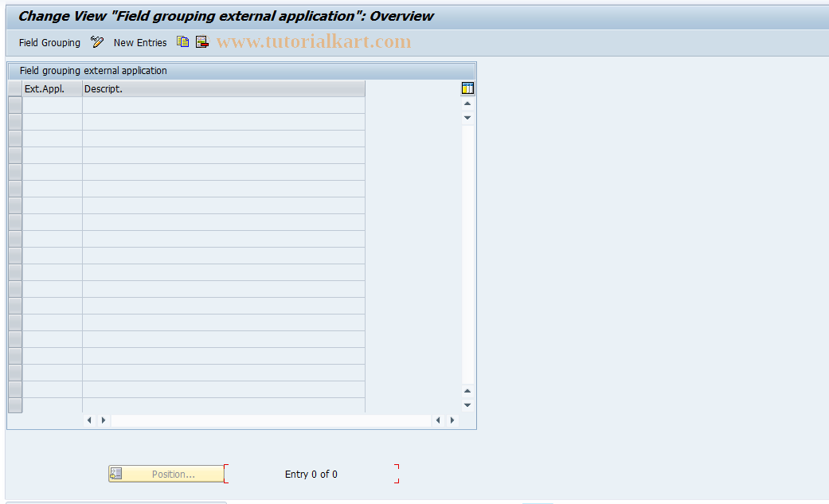Image resolution: width=829 pixels, height=504 pixels.
Task: Click the Field Grouping toolbar button
Action: click(49, 43)
